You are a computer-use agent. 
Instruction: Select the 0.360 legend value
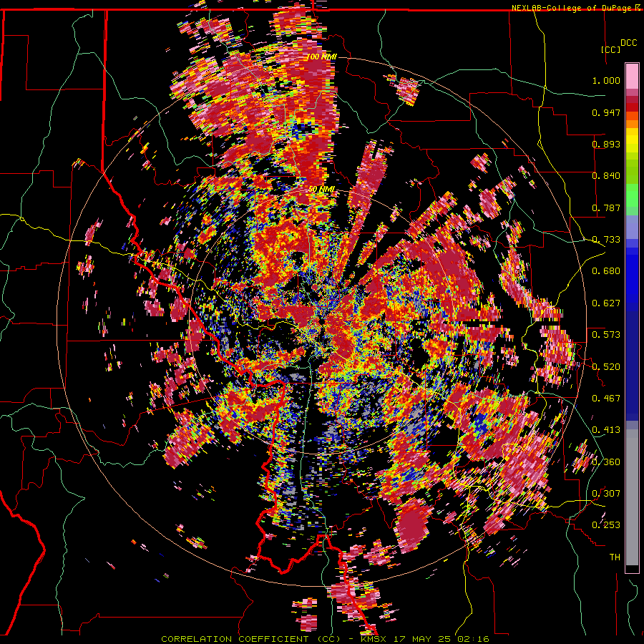606,462
